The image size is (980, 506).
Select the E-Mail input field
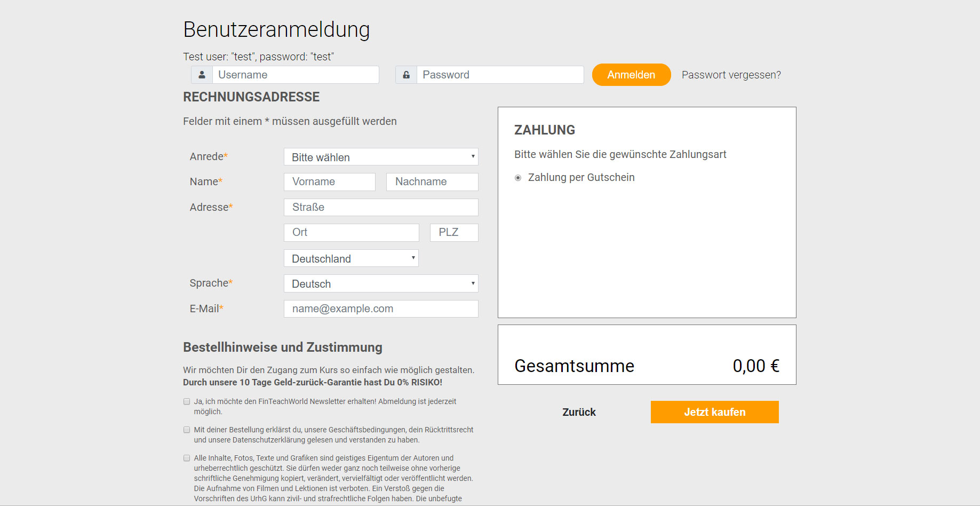click(381, 309)
